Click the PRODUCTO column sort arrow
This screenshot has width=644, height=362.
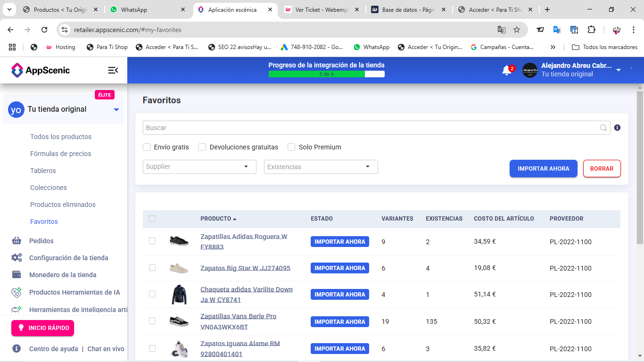coord(235,219)
